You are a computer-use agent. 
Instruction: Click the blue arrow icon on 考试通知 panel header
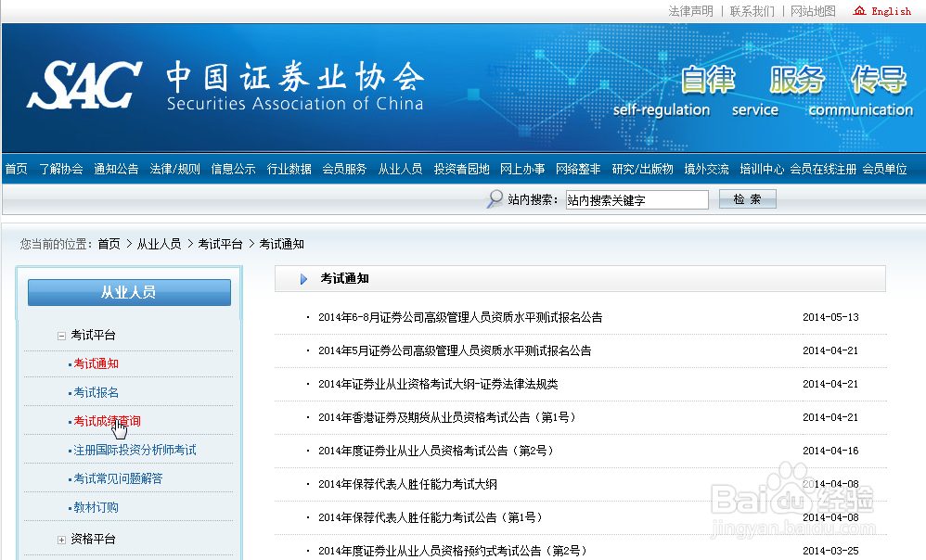click(x=305, y=278)
